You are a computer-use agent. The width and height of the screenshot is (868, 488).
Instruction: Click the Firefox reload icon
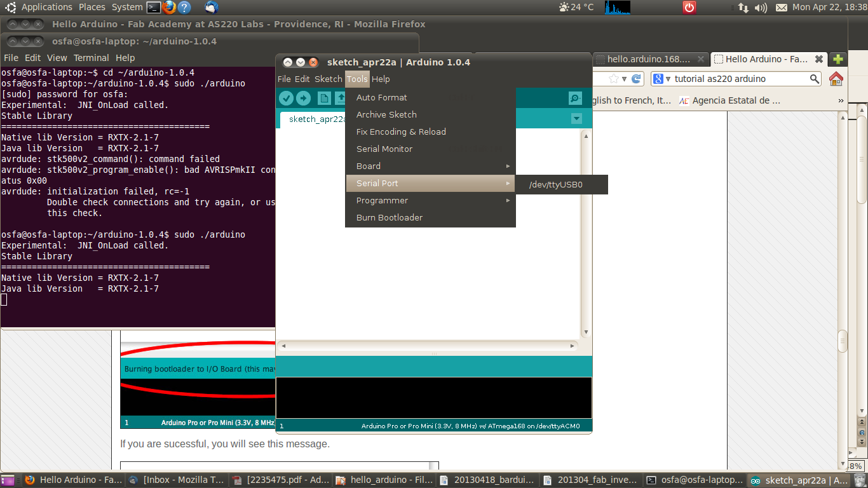click(635, 79)
